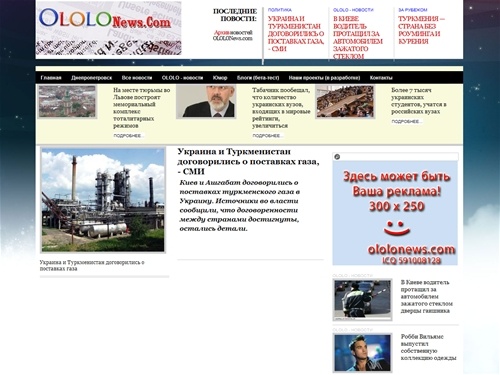Image resolution: width=500 pixels, height=375 pixels.
Task: Click the ПОЛИТИКА category label
Action: coord(280,10)
